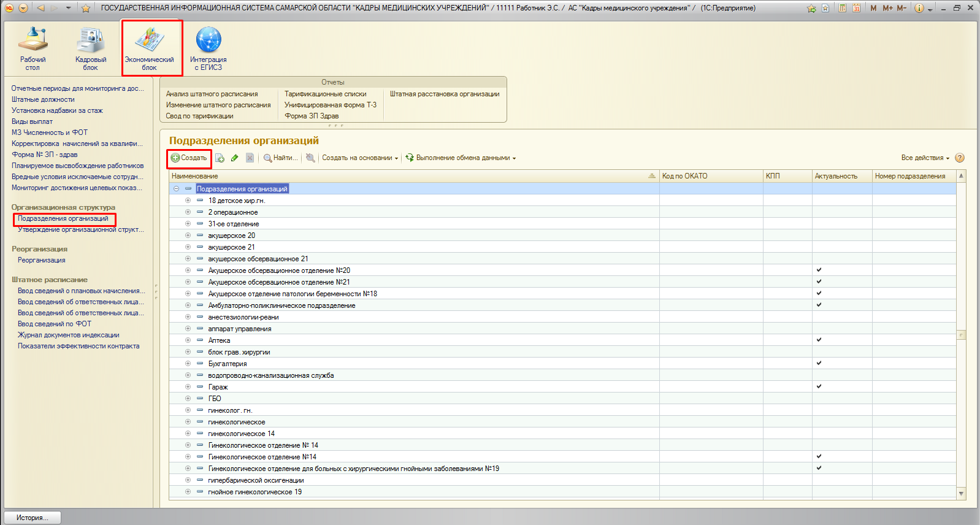Viewport: 980px width, 525px height.
Task: Go to Рабочий стол section
Action: point(33,48)
